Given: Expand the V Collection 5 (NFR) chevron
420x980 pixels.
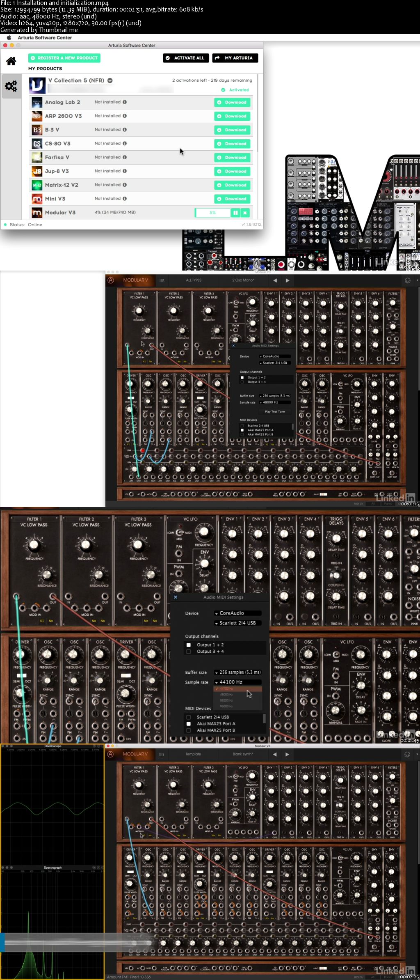Looking at the screenshot, I should [110, 80].
